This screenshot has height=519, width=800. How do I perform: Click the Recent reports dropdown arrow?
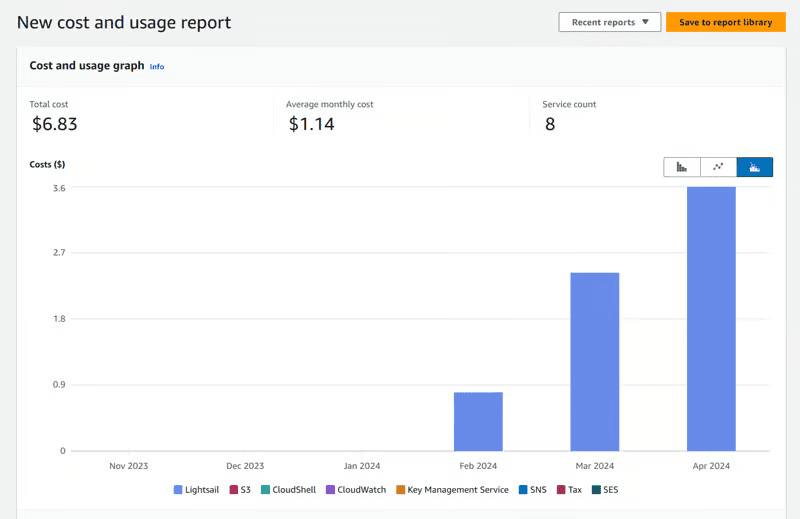645,22
